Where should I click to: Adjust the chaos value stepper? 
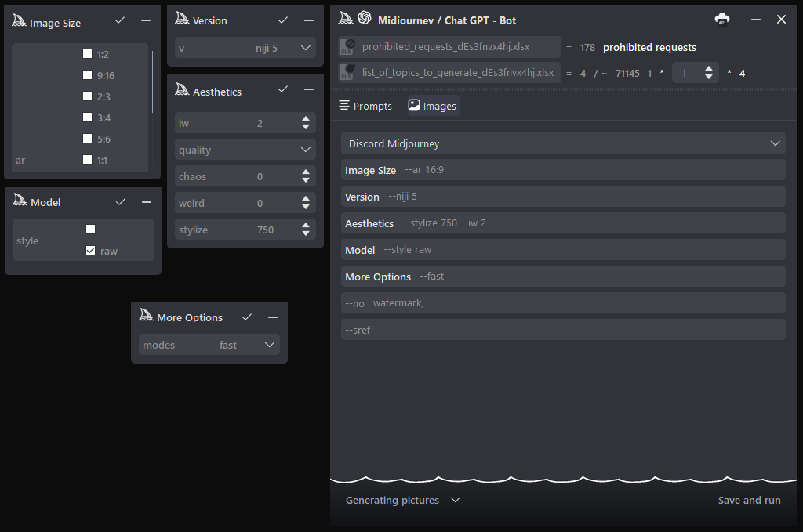coord(306,176)
